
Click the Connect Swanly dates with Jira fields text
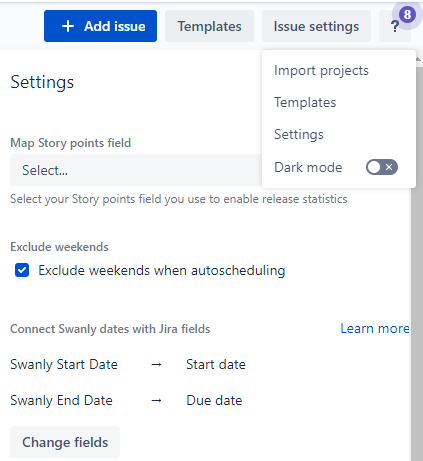coord(110,329)
